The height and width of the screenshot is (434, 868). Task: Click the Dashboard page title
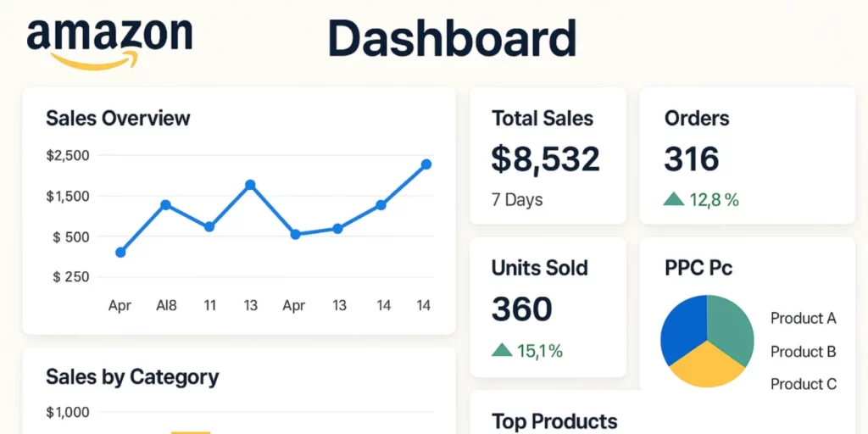[x=452, y=38]
